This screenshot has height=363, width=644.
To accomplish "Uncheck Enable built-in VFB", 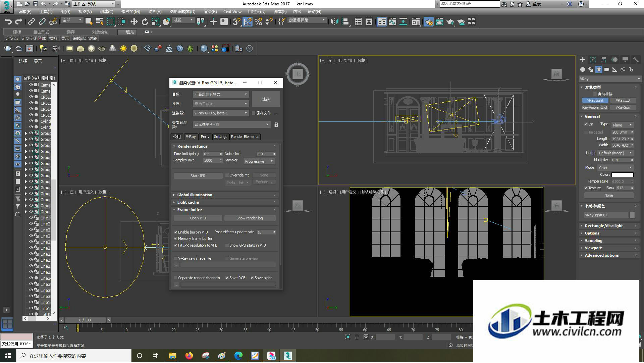I will click(x=176, y=232).
